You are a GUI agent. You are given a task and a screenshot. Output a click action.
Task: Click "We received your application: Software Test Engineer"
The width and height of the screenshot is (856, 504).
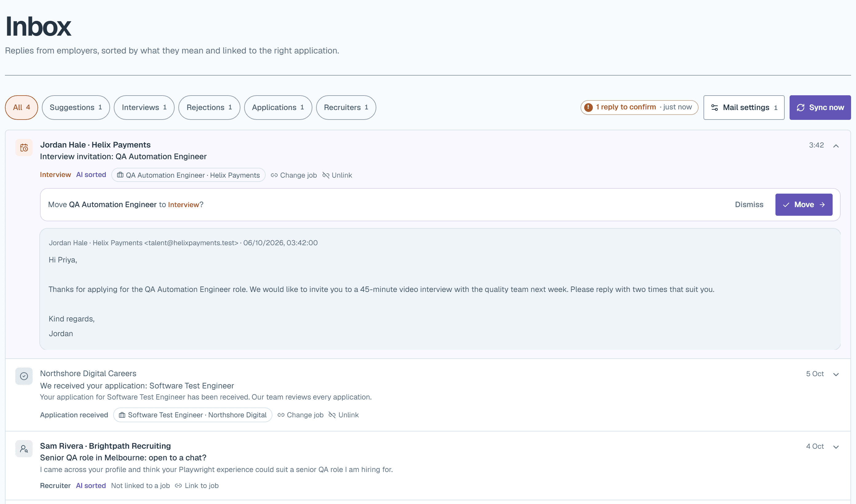137,386
